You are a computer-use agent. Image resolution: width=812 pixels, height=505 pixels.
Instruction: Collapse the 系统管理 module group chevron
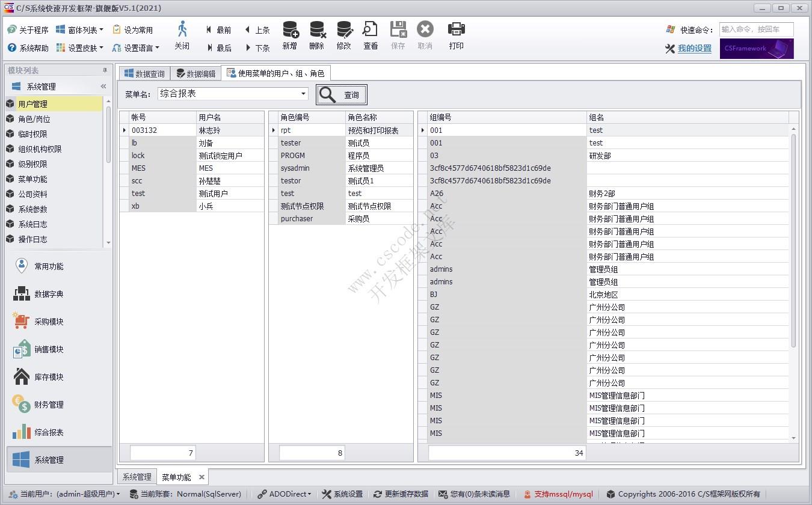point(103,87)
